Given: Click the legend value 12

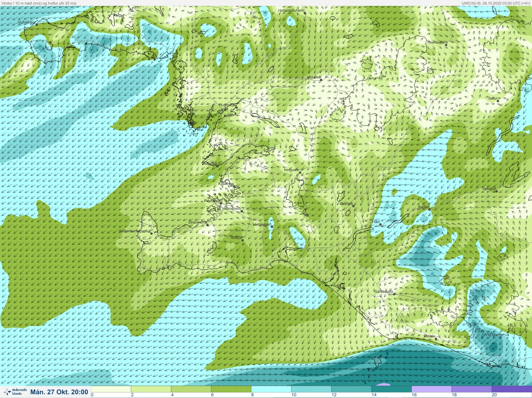Looking at the screenshot, I should 334,395.
